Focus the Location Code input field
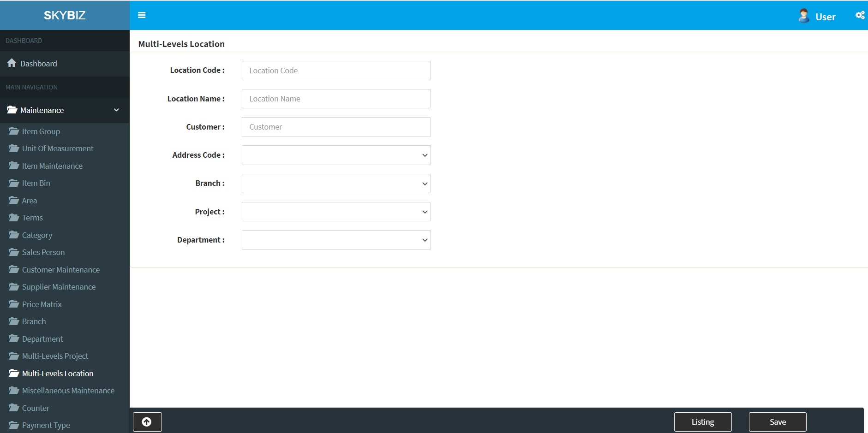Viewport: 868px width, 433px height. click(335, 71)
